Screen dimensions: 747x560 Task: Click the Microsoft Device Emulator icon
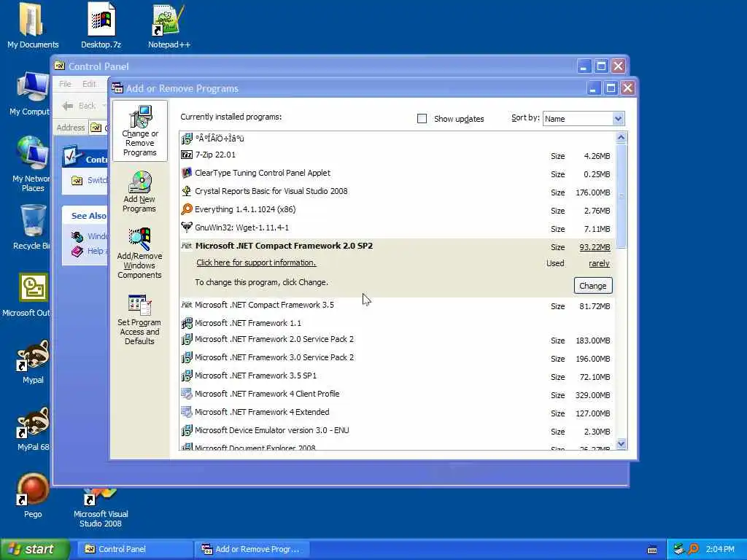click(187, 430)
